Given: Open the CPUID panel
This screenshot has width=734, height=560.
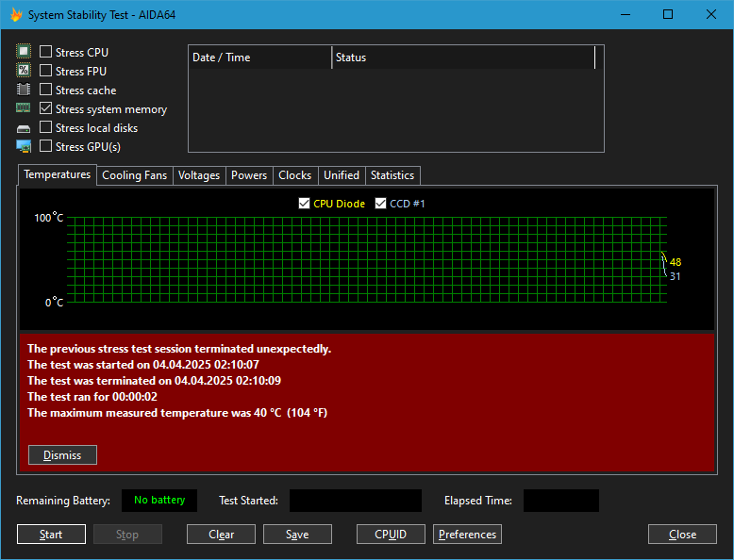Looking at the screenshot, I should pyautogui.click(x=391, y=535).
